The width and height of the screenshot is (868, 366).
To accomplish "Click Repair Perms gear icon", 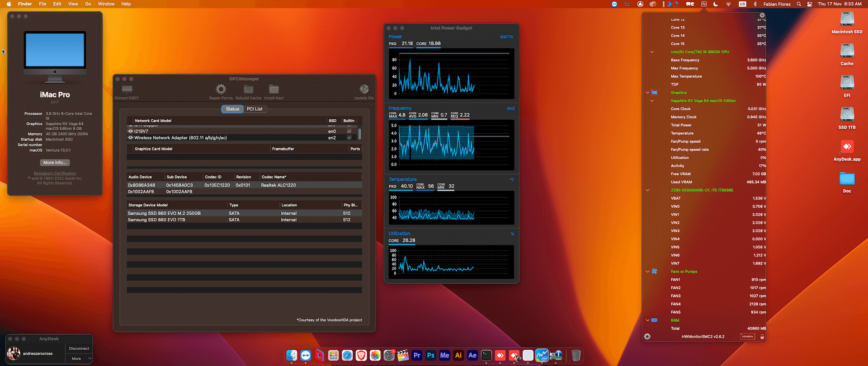I will (221, 89).
